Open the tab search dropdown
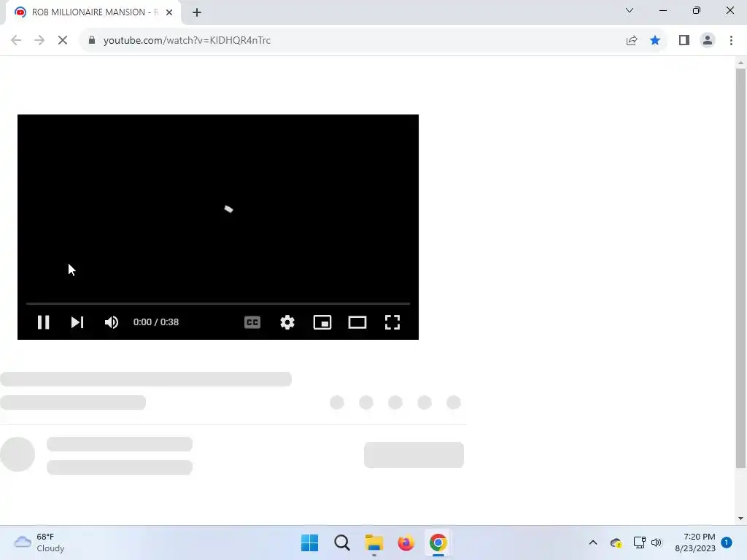Image resolution: width=747 pixels, height=560 pixels. coord(630,10)
